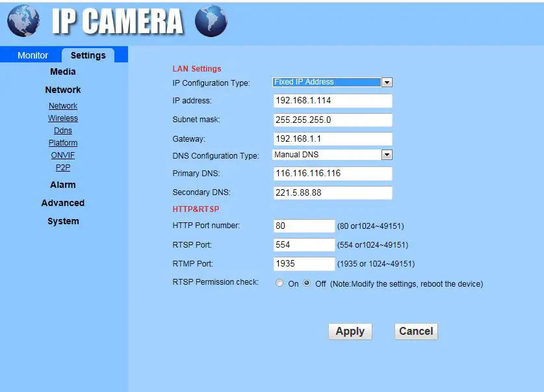Open the P2P settings page

(x=62, y=167)
